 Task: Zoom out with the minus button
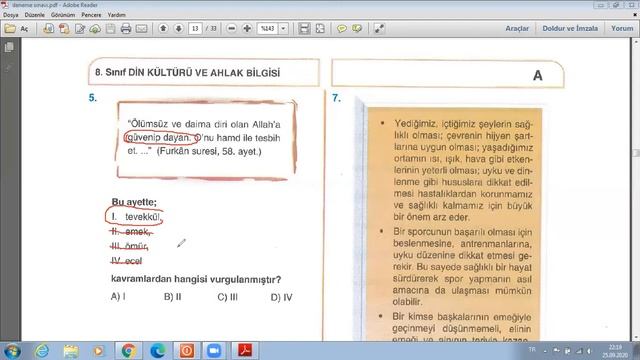point(231,29)
